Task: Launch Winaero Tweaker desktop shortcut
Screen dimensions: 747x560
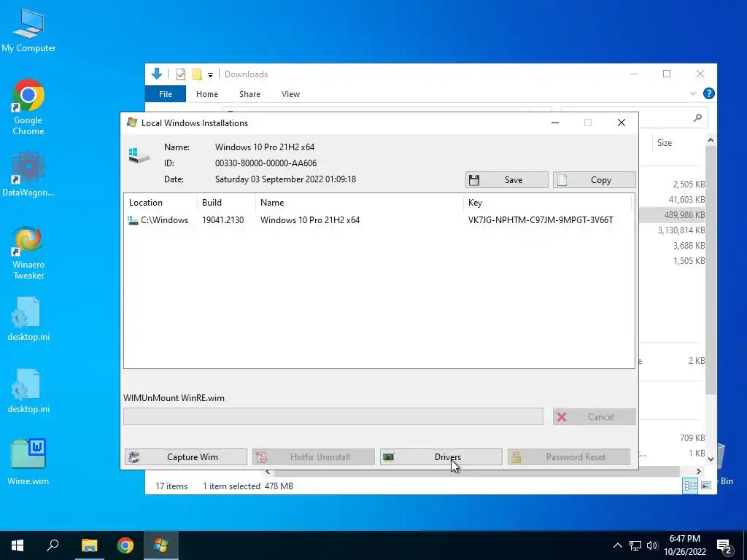Action: pyautogui.click(x=28, y=252)
